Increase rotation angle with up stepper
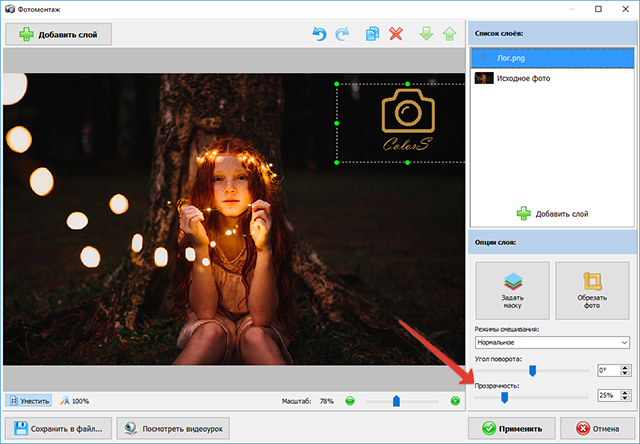This screenshot has width=640, height=444. (x=625, y=368)
